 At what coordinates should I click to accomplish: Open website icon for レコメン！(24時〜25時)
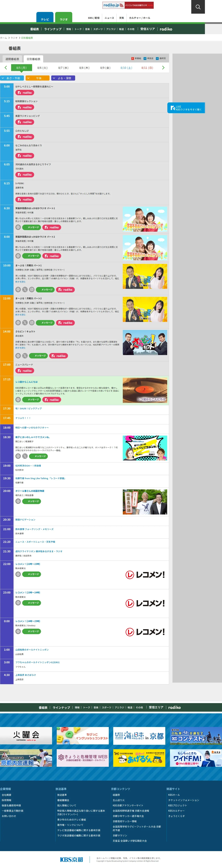(18, 631)
